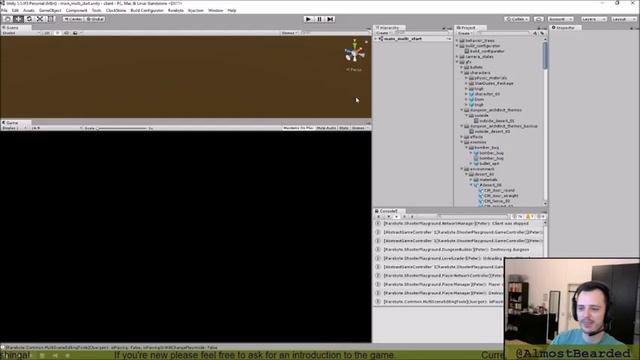This screenshot has width=640, height=360.
Task: Start Play mode with the Play button
Action: [x=309, y=19]
